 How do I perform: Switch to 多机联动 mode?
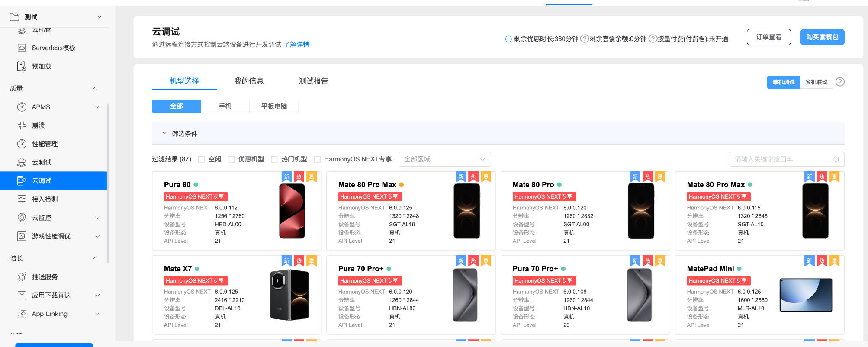[817, 82]
